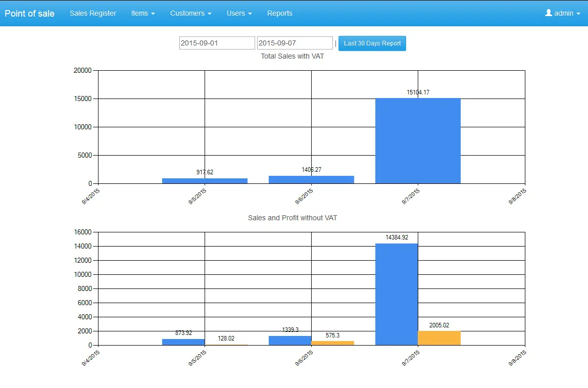Select the 1406.27 sales bar
The image size is (588, 388).
(x=311, y=179)
